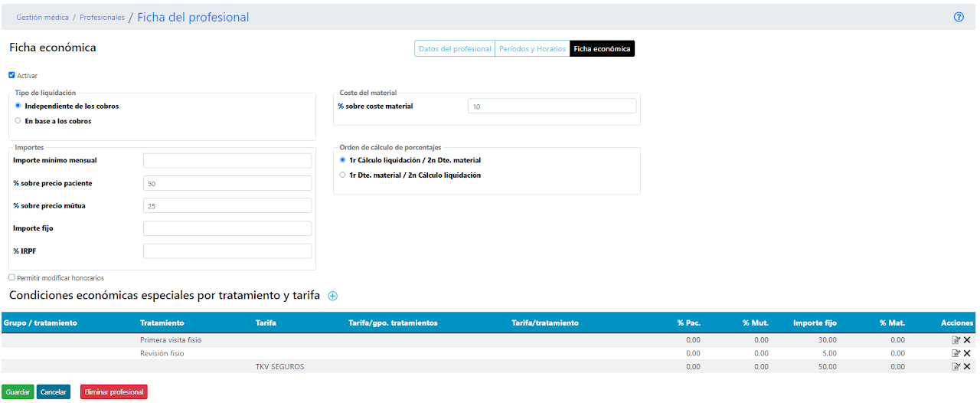Select Independiente de los cobros option
980x403 pixels.
coord(18,106)
